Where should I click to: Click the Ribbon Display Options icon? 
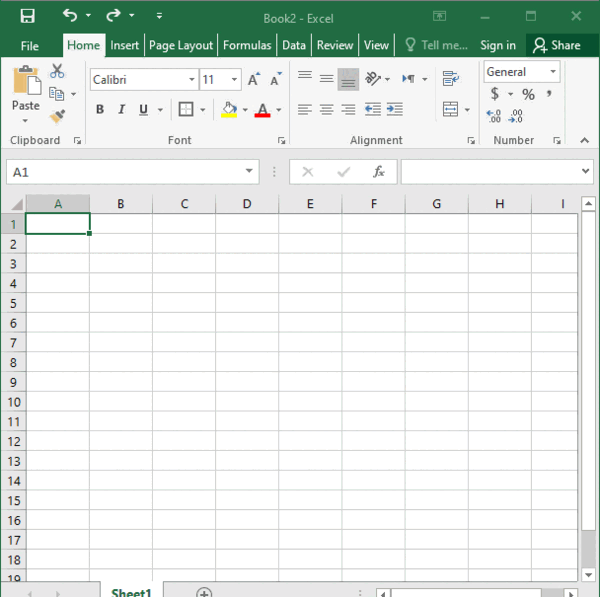click(x=439, y=16)
